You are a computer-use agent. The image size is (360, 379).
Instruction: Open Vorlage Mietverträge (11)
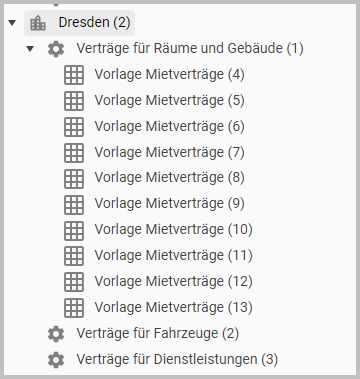click(173, 255)
